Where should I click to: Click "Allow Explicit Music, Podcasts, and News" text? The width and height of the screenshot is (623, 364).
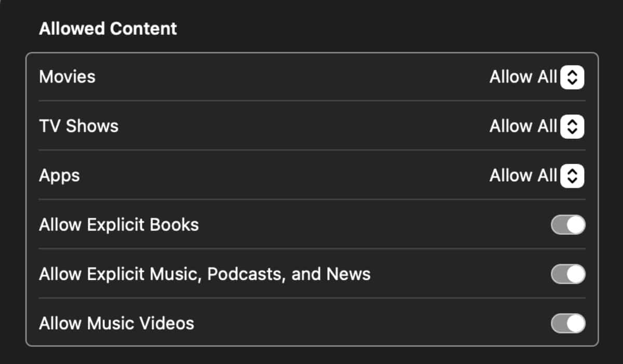point(205,274)
